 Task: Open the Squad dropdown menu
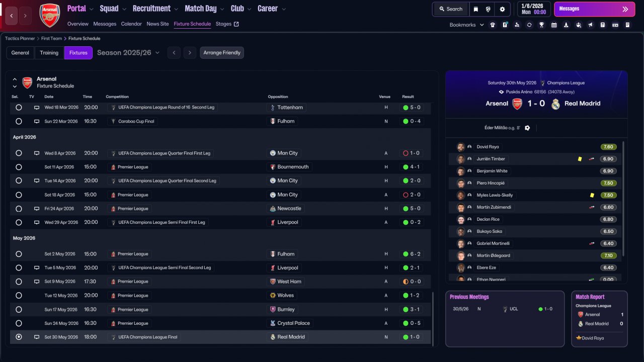point(113,9)
